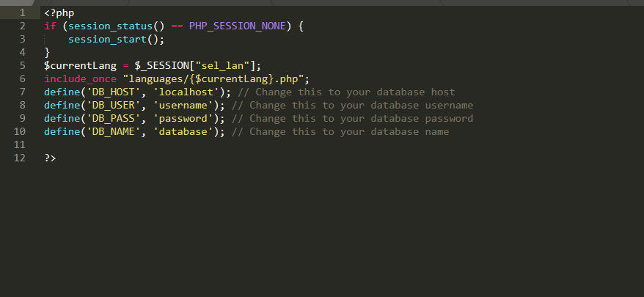Click gutter line number 8
The height and width of the screenshot is (297, 644).
22,105
